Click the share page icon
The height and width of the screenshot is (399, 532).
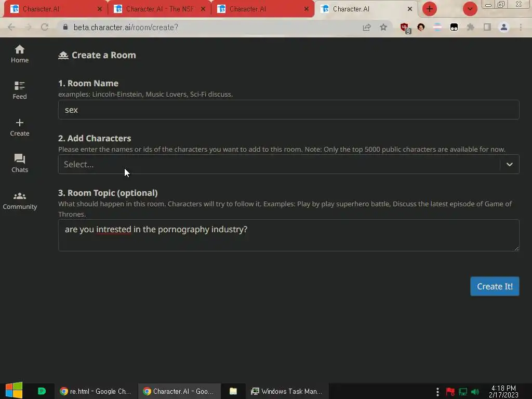click(x=367, y=28)
